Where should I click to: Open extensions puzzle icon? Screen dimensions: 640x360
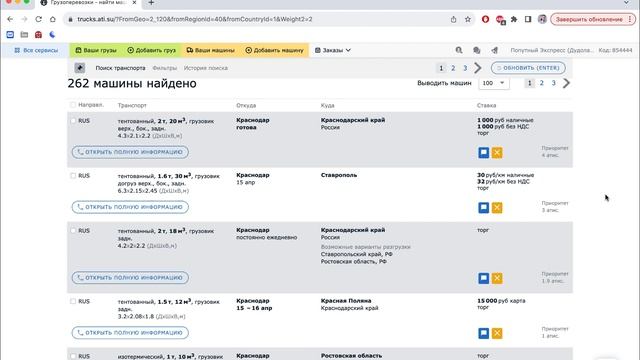[514, 19]
